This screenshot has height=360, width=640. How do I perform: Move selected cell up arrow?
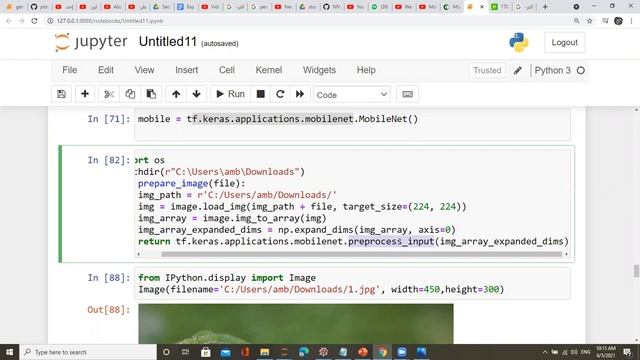tap(176, 94)
